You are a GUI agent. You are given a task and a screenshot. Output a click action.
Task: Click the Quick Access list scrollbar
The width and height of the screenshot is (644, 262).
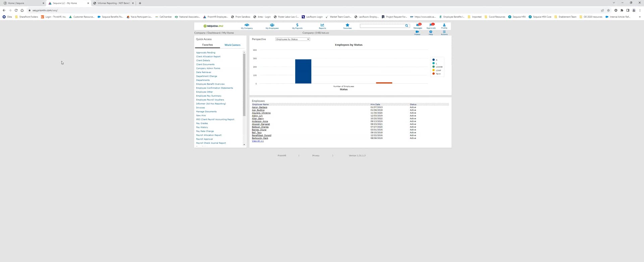[x=244, y=85]
